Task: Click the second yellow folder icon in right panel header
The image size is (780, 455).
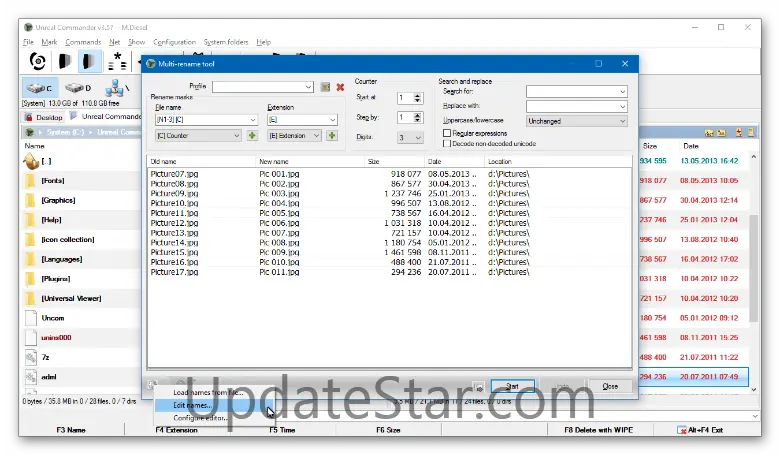Action: click(721, 133)
